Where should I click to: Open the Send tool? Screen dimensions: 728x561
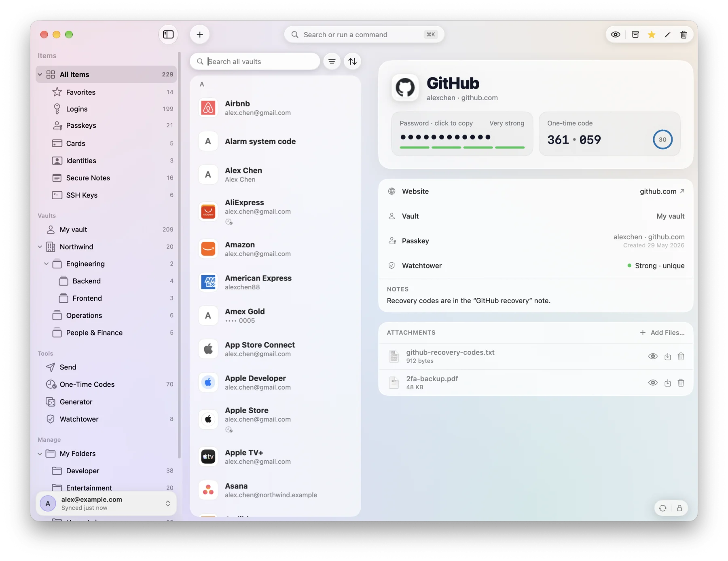click(x=106, y=367)
